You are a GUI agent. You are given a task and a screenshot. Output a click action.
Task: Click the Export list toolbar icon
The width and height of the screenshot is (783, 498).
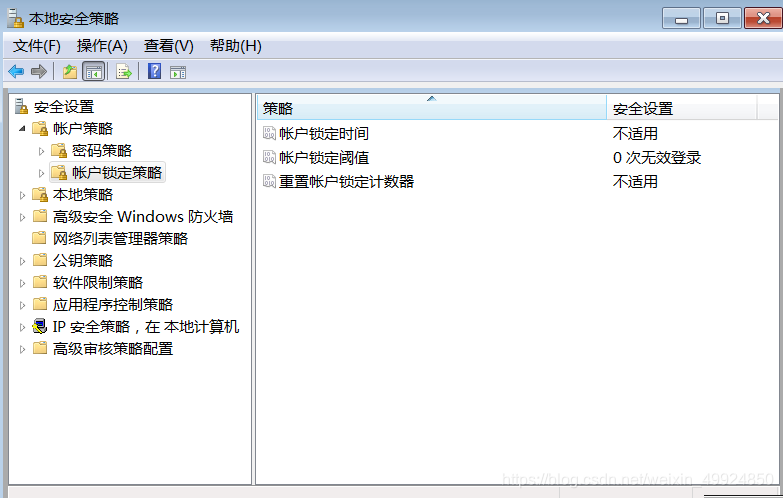tap(123, 71)
